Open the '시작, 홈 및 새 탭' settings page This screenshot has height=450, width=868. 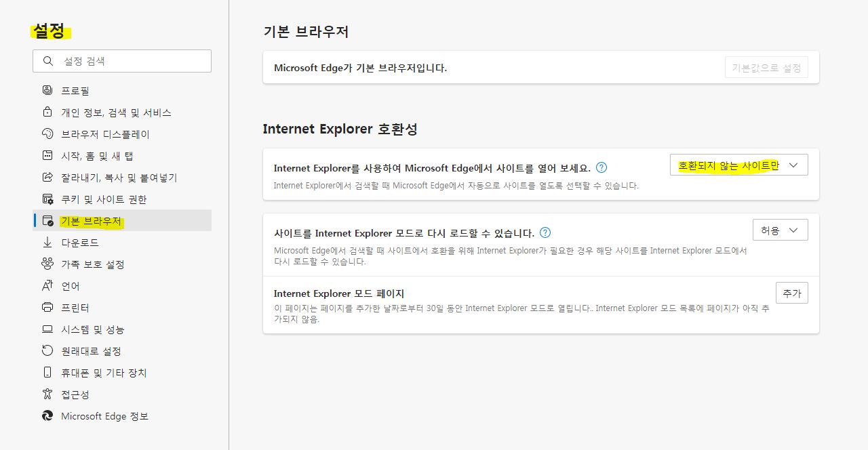point(97,156)
